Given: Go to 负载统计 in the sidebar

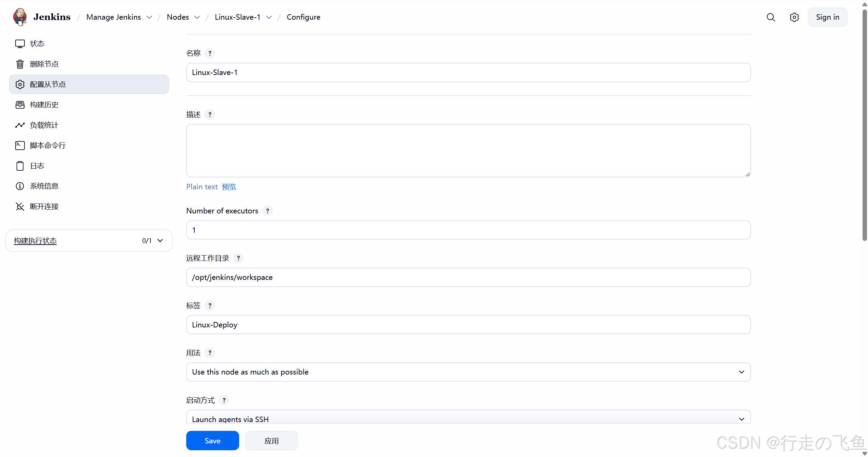Looking at the screenshot, I should click(x=89, y=125).
